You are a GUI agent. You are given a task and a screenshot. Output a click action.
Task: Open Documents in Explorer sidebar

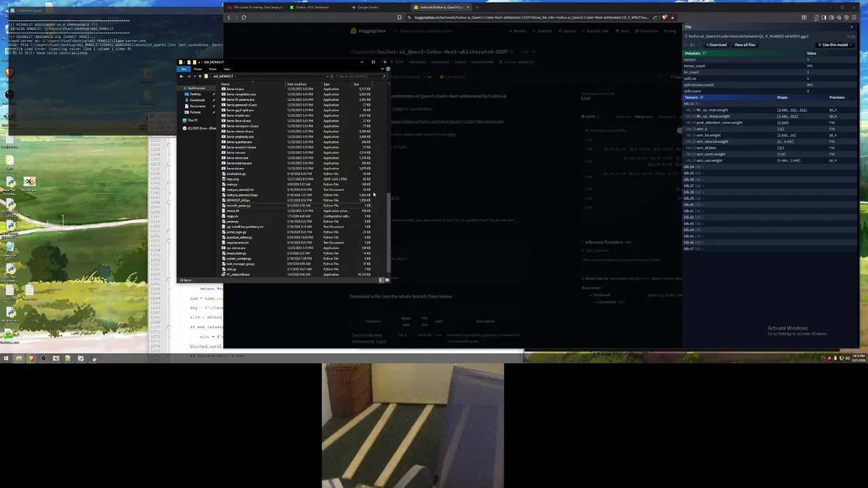pos(197,106)
